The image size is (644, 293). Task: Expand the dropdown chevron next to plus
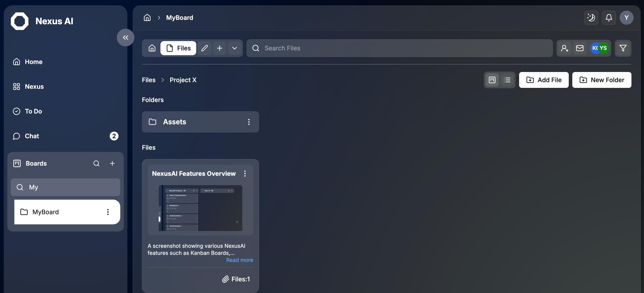coord(234,48)
